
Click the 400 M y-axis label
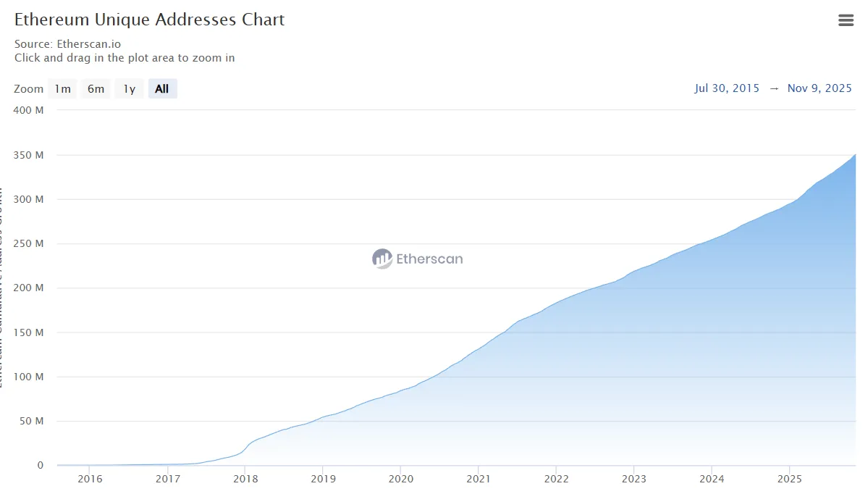point(28,110)
